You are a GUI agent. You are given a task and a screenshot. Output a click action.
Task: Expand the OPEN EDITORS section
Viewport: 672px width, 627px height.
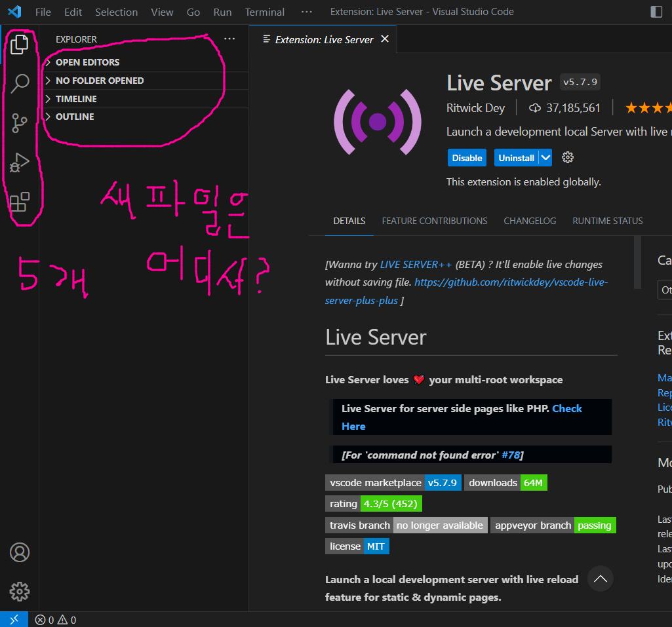146,62
